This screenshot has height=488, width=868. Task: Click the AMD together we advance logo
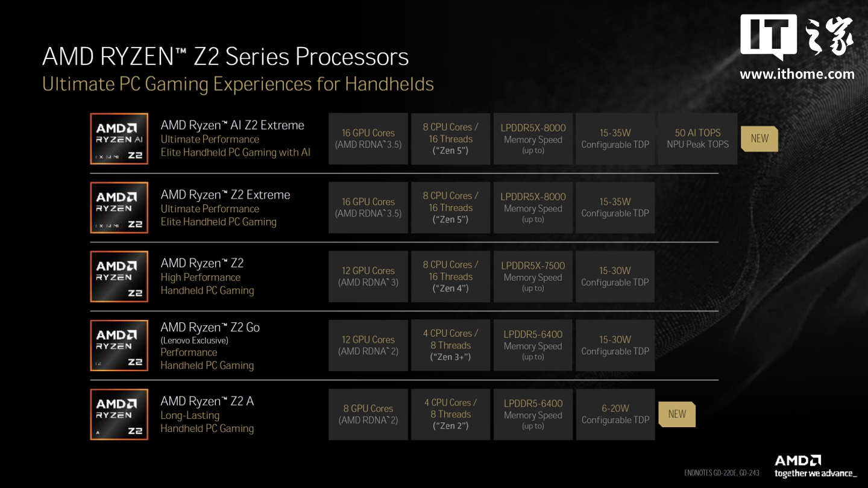click(815, 466)
